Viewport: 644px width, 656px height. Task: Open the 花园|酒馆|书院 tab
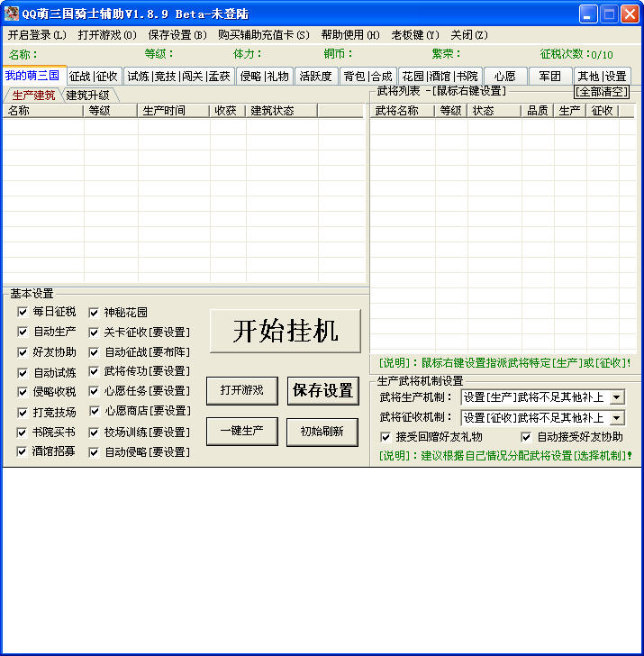point(440,77)
